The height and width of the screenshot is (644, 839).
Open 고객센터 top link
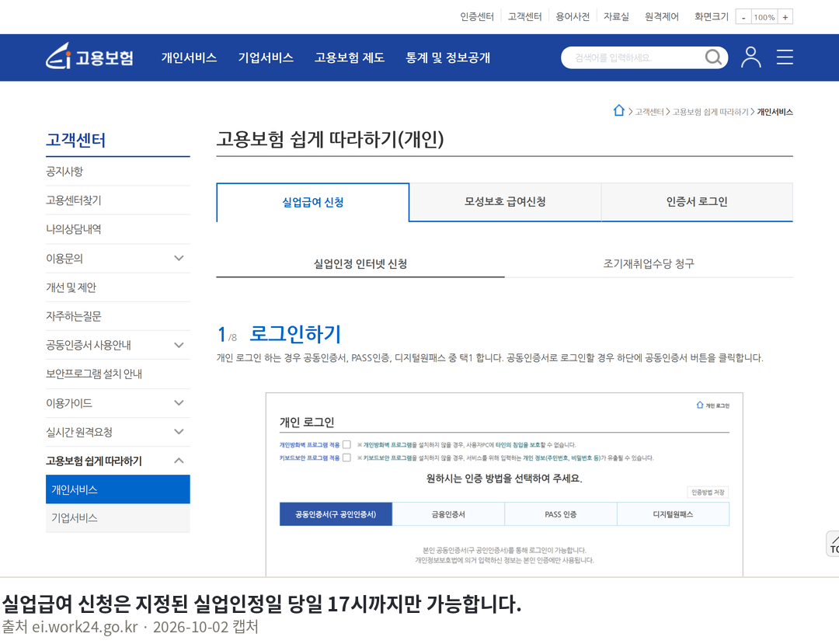[524, 16]
